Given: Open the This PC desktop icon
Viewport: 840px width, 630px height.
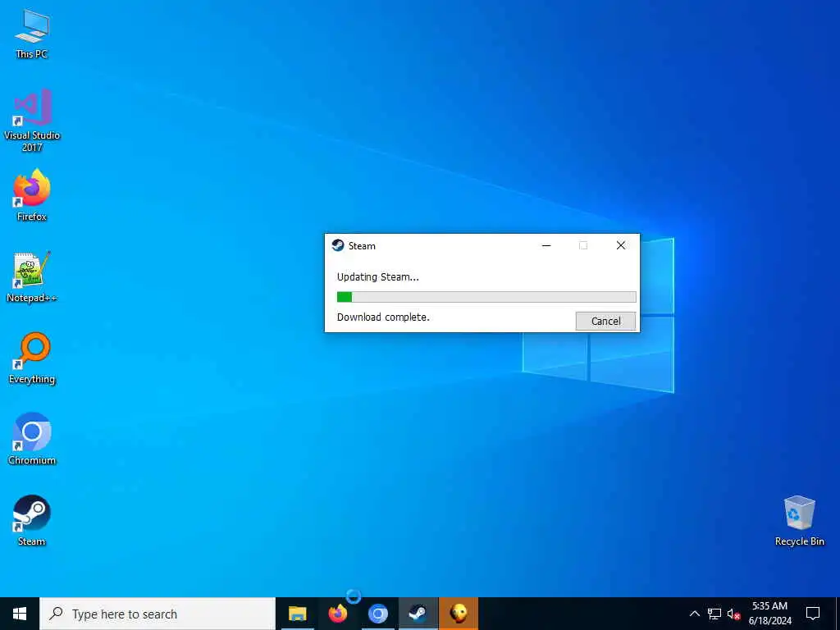Looking at the screenshot, I should point(32,33).
